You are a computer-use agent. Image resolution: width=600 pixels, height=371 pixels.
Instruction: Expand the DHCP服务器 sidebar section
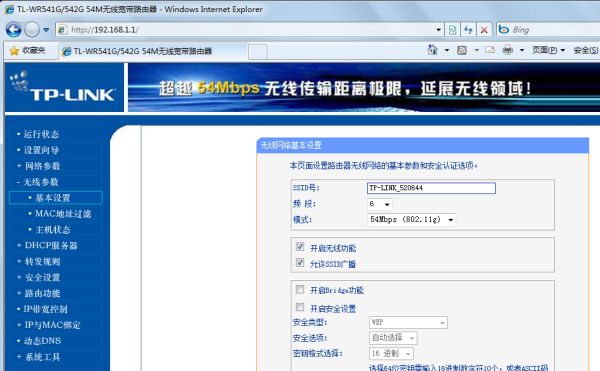pyautogui.click(x=51, y=246)
